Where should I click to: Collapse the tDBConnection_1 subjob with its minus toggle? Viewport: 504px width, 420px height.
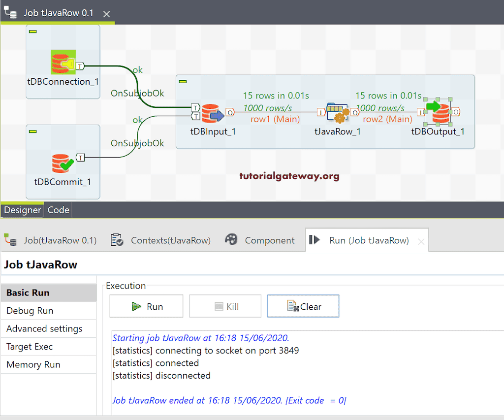(x=32, y=31)
